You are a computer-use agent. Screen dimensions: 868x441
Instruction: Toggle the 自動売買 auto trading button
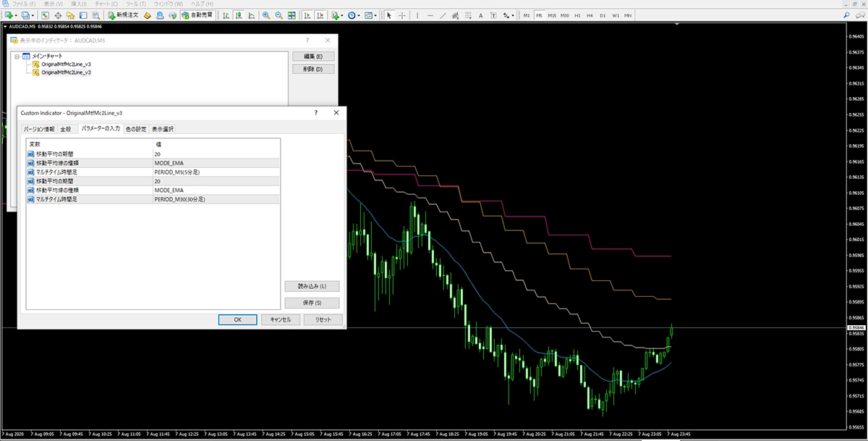click(197, 15)
